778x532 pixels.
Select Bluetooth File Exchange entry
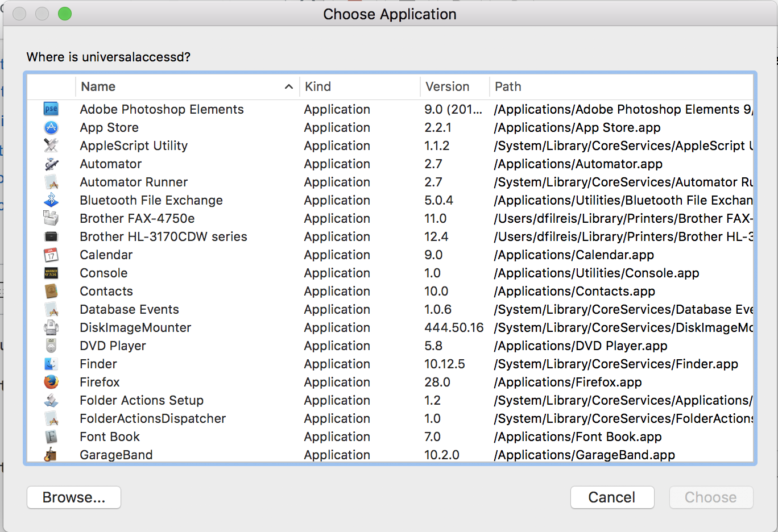point(151,200)
